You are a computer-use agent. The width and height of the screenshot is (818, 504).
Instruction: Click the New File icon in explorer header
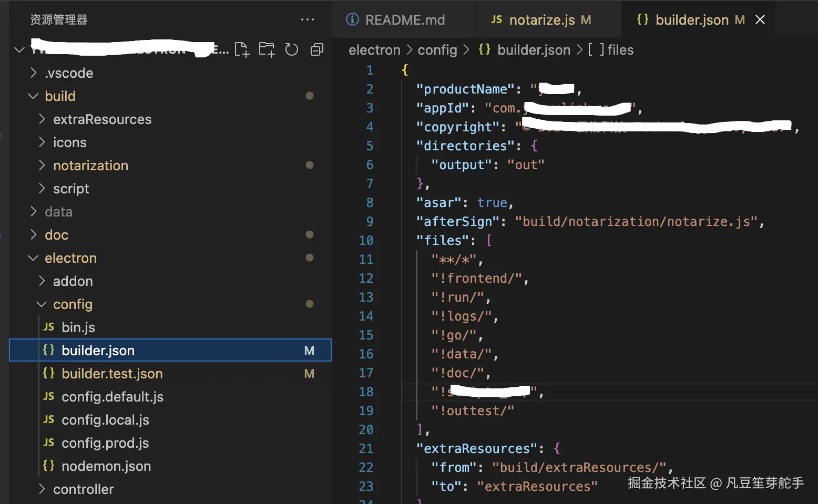coord(242,49)
